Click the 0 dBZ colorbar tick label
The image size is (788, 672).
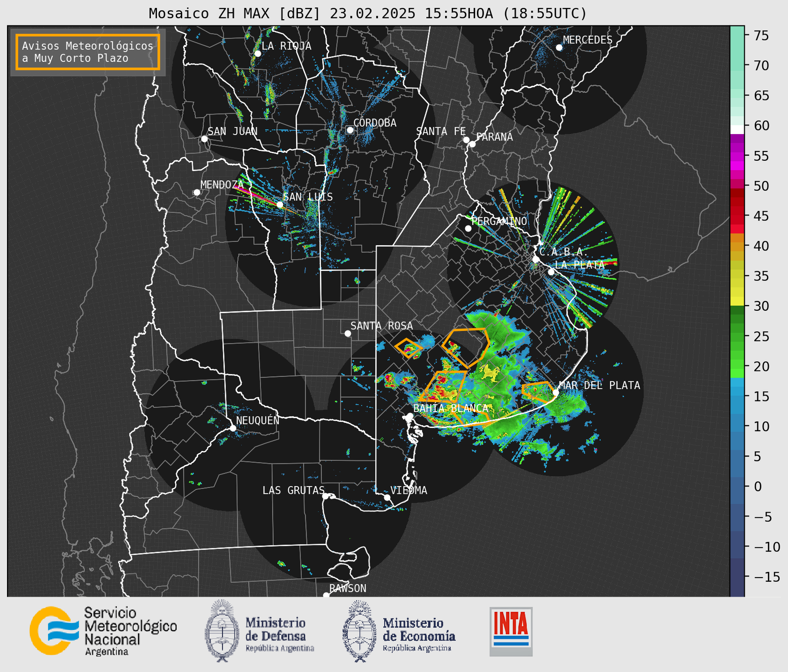758,486
